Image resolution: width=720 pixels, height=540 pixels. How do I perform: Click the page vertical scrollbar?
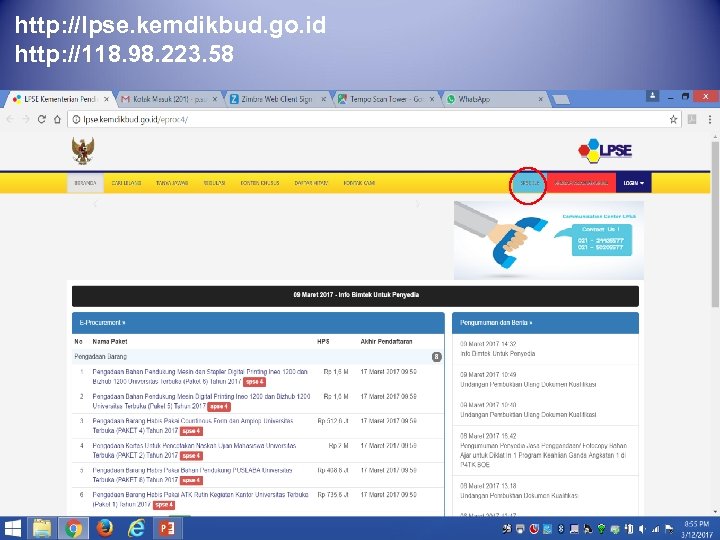click(715, 225)
